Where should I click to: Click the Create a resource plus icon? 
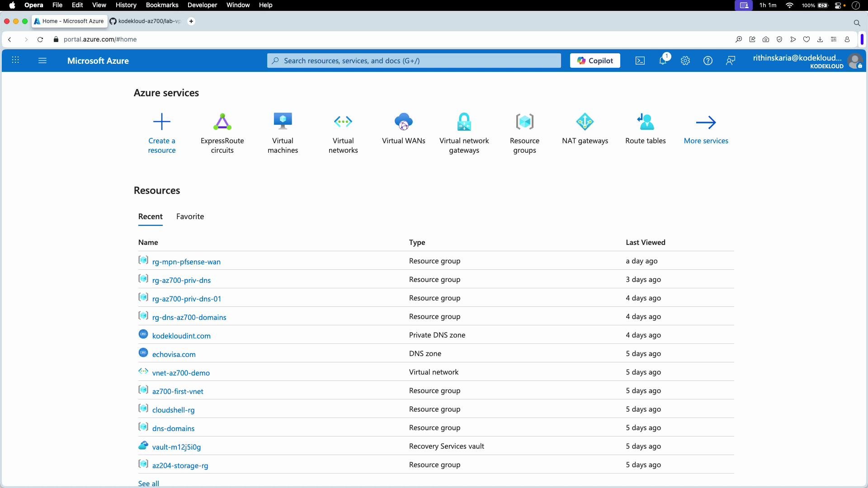tap(162, 122)
